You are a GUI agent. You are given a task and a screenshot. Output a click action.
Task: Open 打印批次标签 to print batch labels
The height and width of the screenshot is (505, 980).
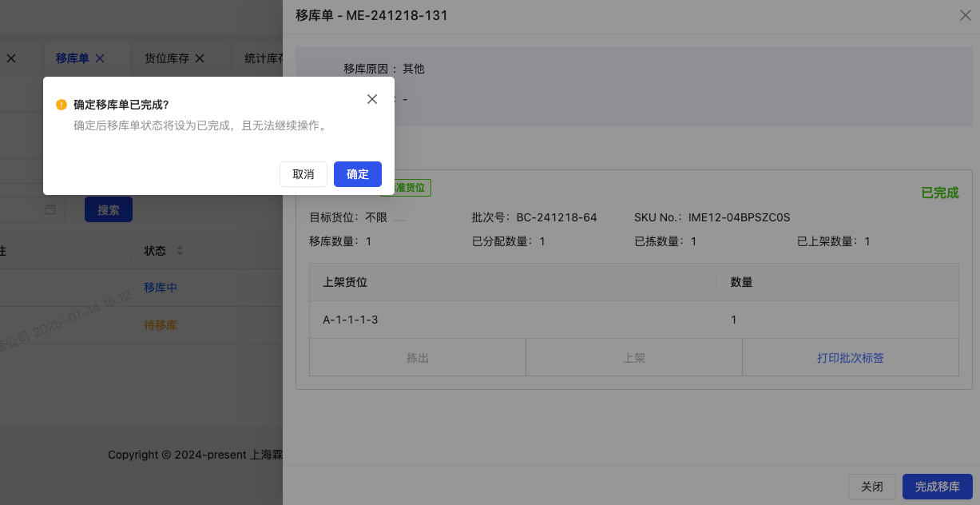pyautogui.click(x=850, y=357)
